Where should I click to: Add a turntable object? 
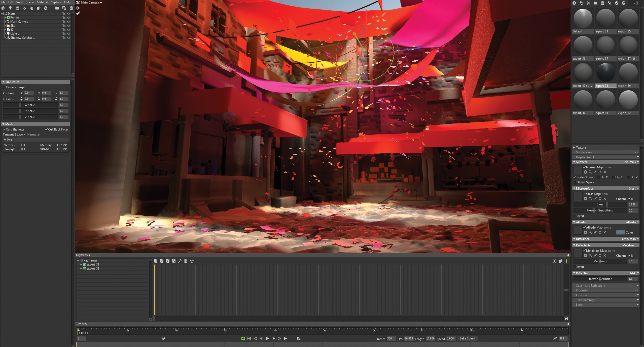tap(46, 8)
